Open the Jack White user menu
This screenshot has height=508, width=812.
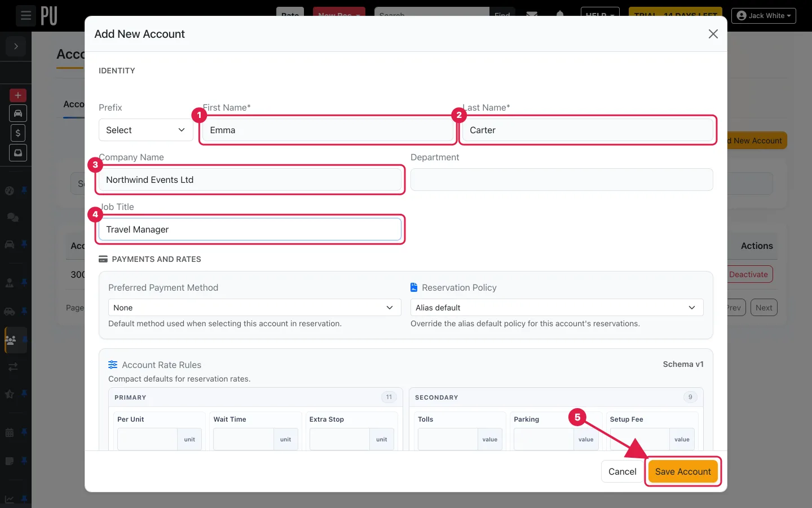pyautogui.click(x=764, y=15)
